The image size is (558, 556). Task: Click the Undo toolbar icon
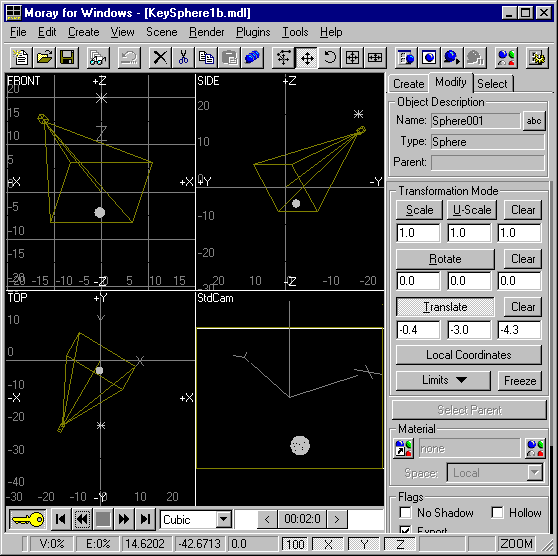tap(130, 57)
